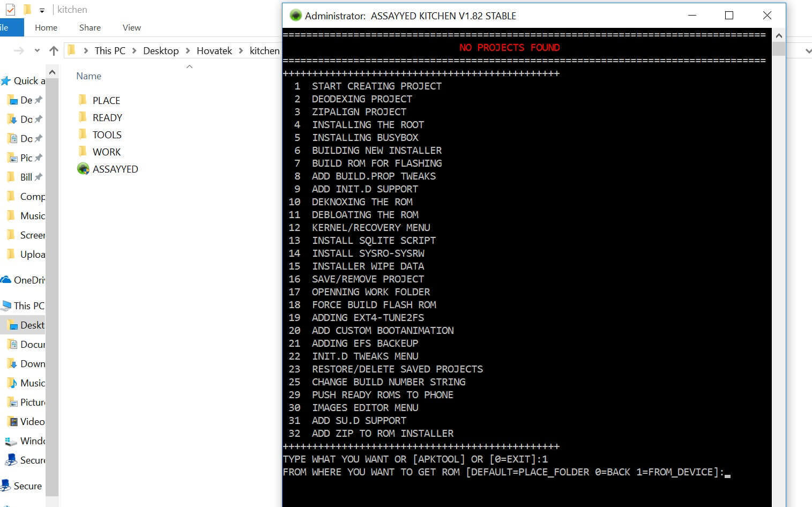Jump to Desktop via the breadcrumb bar
Screen dimensions: 812x507
coord(160,50)
